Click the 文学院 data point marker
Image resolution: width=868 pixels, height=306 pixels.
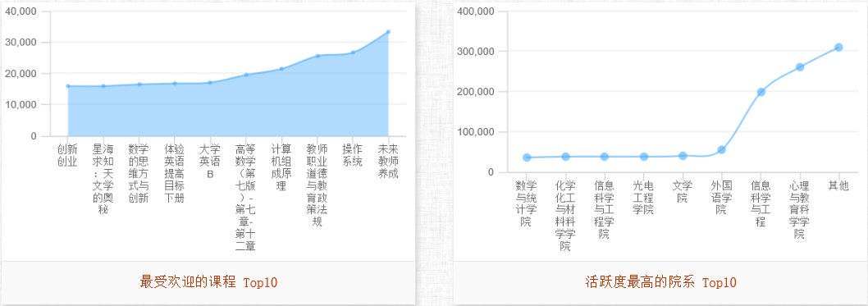683,156
